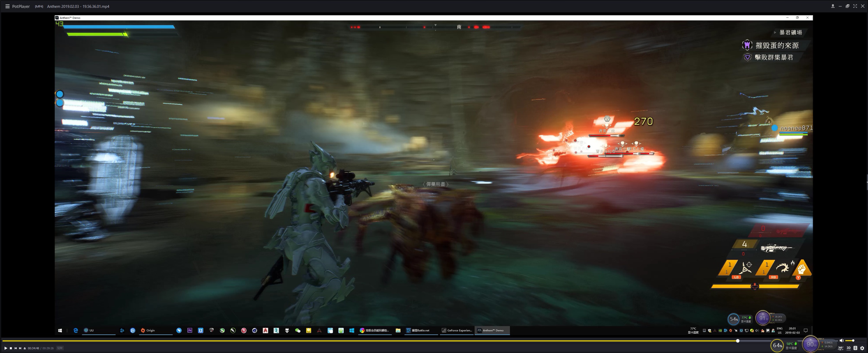Image resolution: width=868 pixels, height=353 pixels.
Task: Pin PotPlayer window always on top
Action: [833, 6]
